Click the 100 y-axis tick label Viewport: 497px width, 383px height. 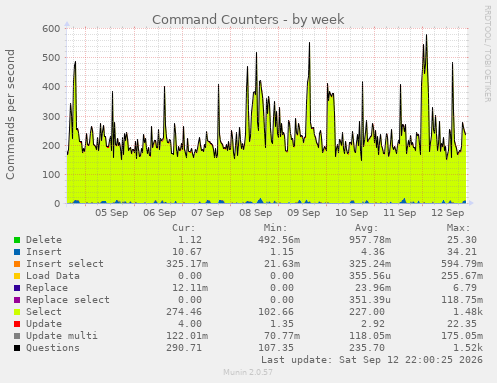pyautogui.click(x=51, y=174)
